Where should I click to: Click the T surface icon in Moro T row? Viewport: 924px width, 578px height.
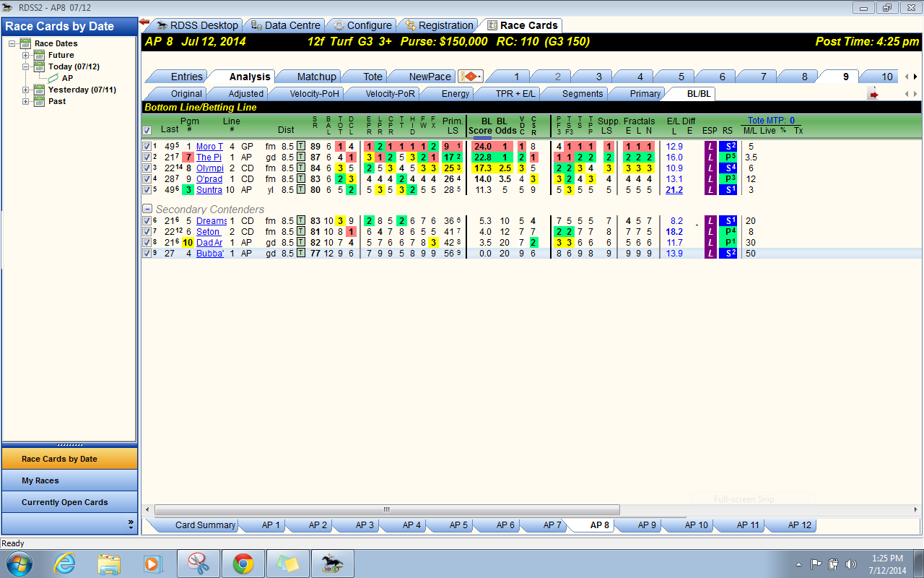click(x=301, y=147)
